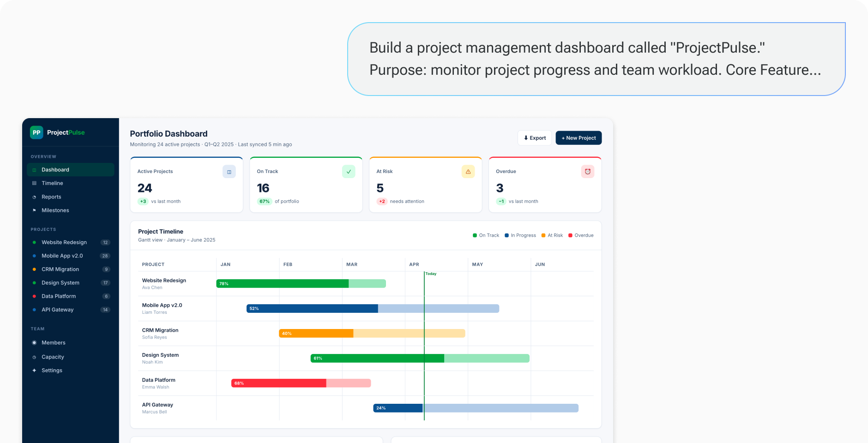Screen dimensions: 868x443
Task: Click the Website Redesign 78% progress bar
Action: point(301,284)
